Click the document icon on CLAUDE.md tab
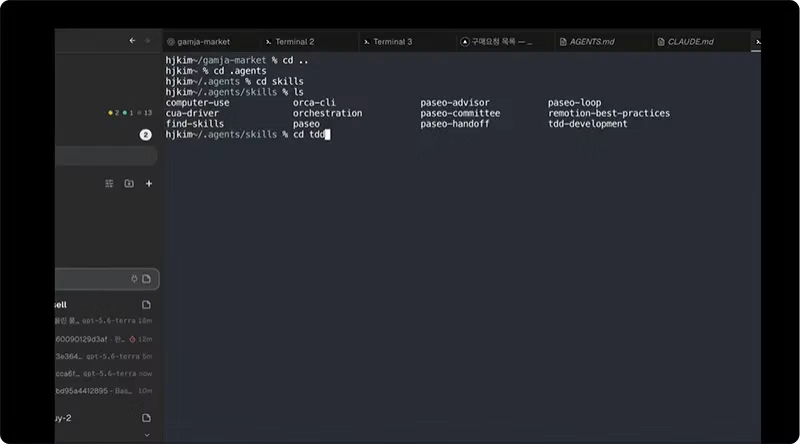Image resolution: width=800 pixels, height=444 pixels. coord(661,42)
